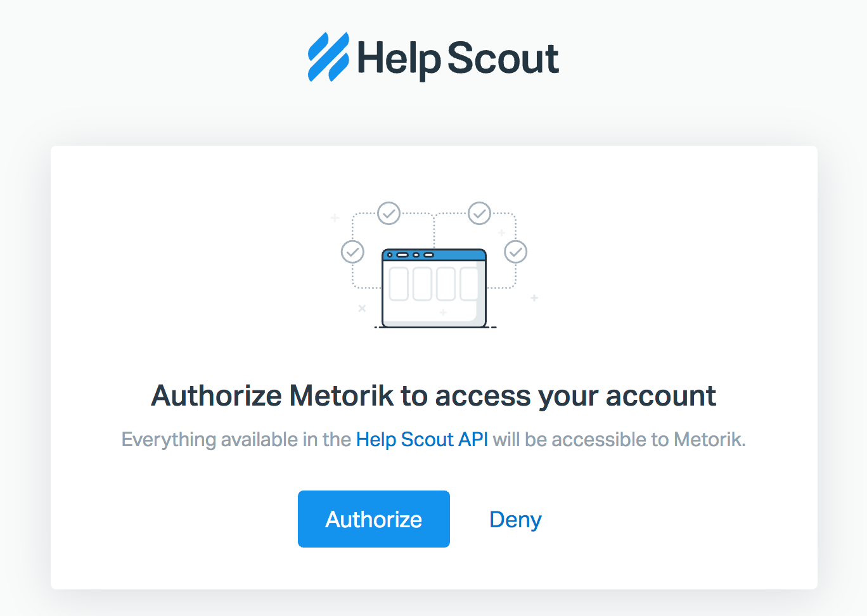Deny Metorik access to the account

click(x=515, y=520)
